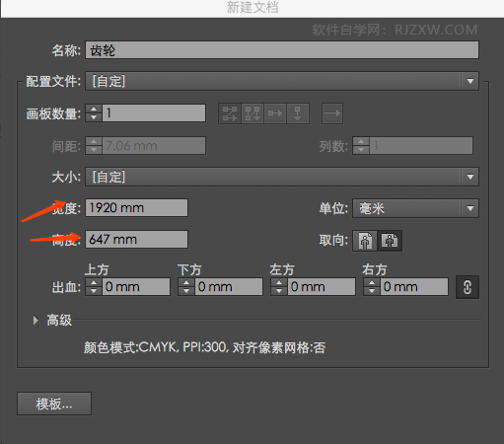Image resolution: width=504 pixels, height=444 pixels.
Task: Choose landscape orientation icon
Action: 390,241
